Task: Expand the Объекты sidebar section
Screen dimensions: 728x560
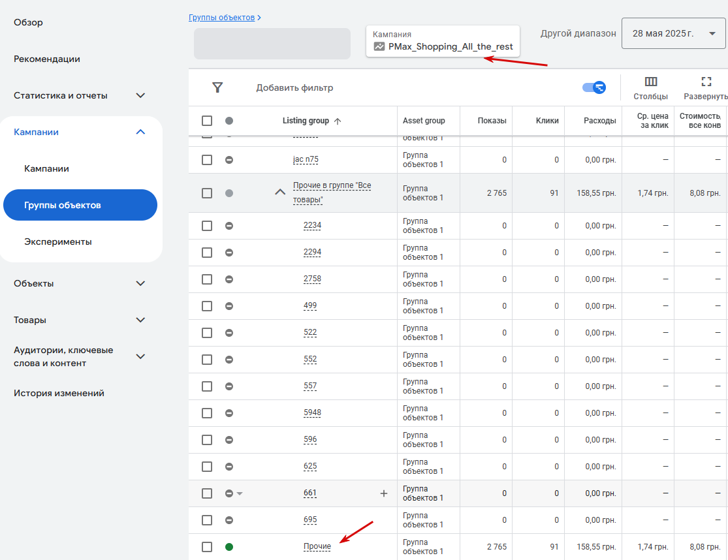Action: [140, 283]
